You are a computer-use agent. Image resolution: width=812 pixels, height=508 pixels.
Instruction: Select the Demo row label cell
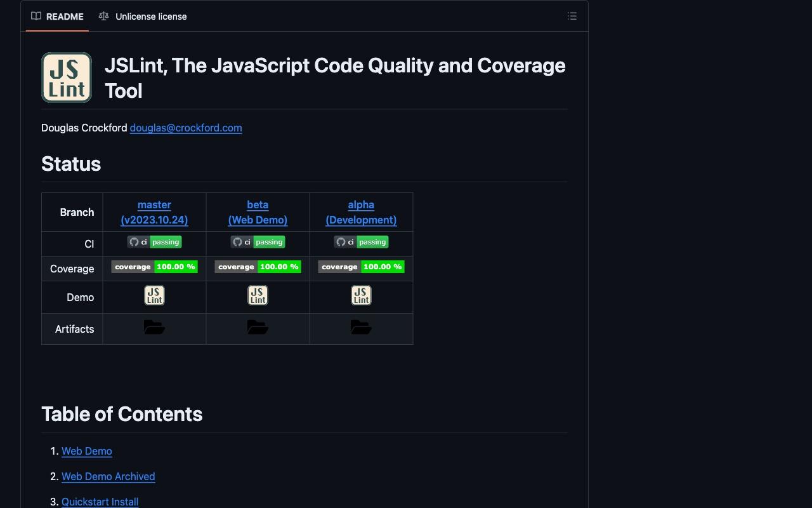click(x=72, y=297)
